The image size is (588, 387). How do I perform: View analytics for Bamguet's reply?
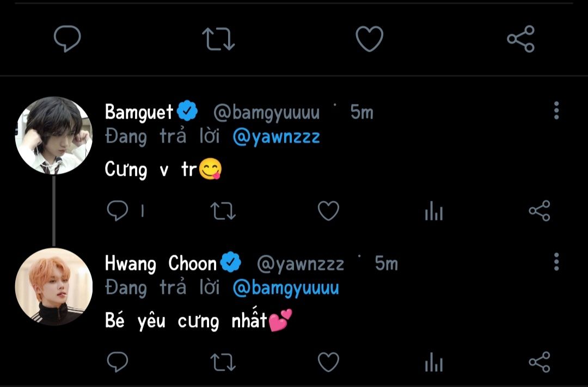click(434, 211)
